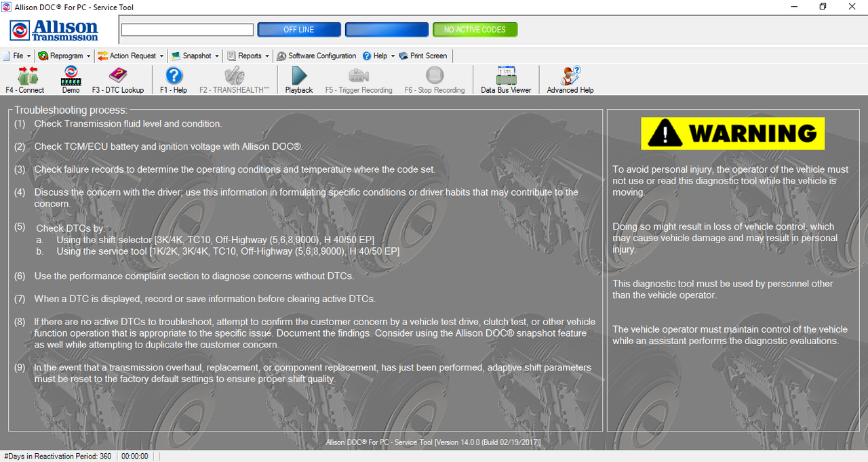Viewport: 868px width, 462px height.
Task: Click step 2 Check TCM/ECU battery text
Action: 169,146
